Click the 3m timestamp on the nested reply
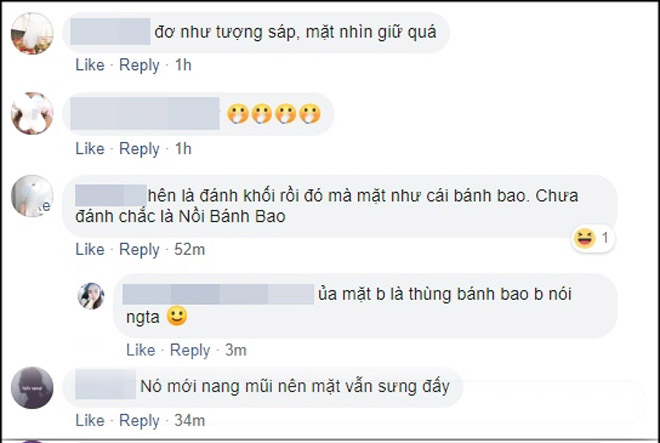The width and height of the screenshot is (660, 443). (236, 350)
